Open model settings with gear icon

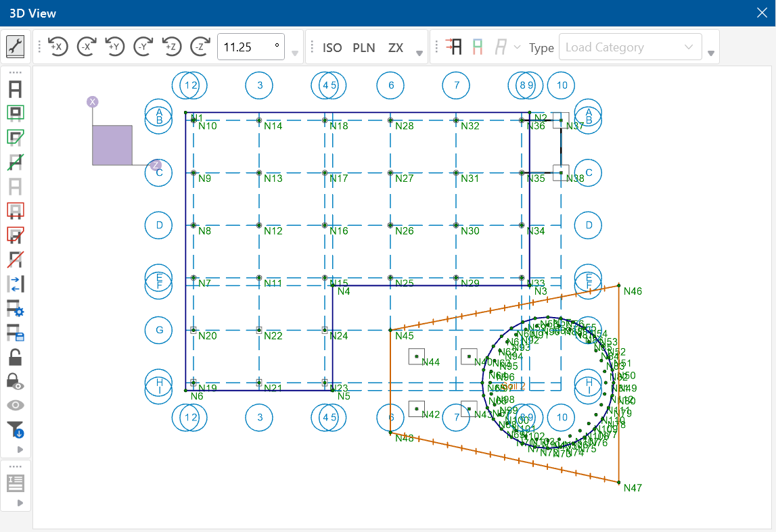tap(16, 308)
